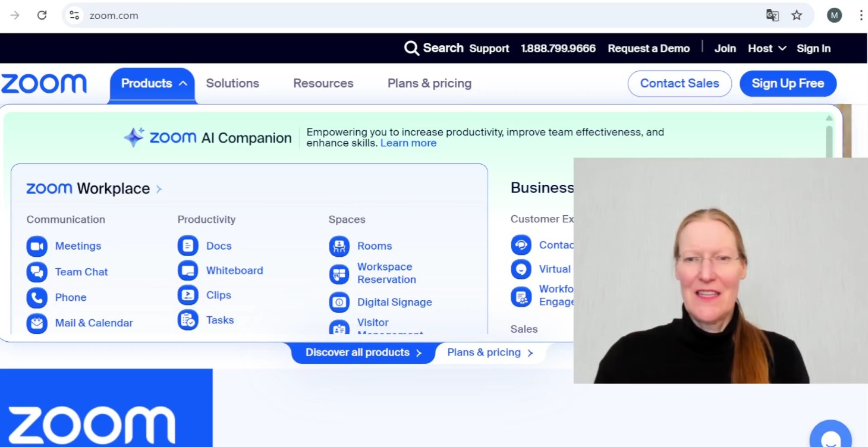Image resolution: width=868 pixels, height=447 pixels.
Task: Open the Meetings camera icon
Action: pyautogui.click(x=37, y=246)
